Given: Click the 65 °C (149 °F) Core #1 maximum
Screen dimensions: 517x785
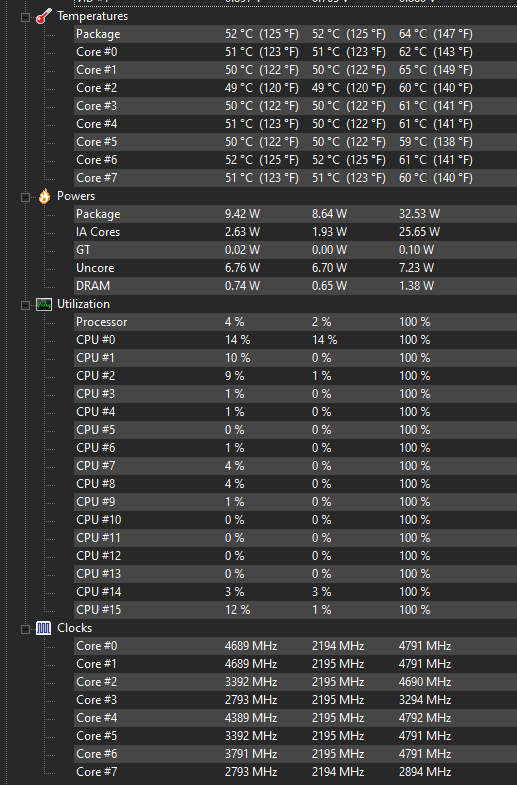Looking at the screenshot, I should coord(435,70).
